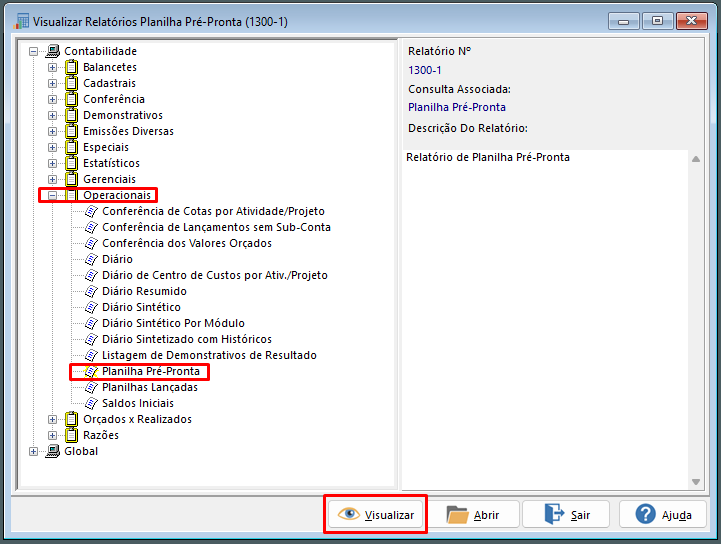This screenshot has width=721, height=544.
Task: Expand the Gerenciais node
Action: pos(52,179)
